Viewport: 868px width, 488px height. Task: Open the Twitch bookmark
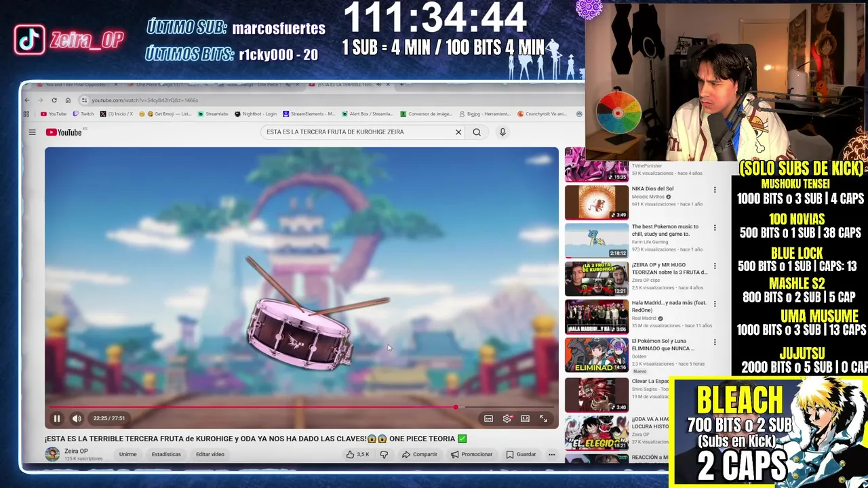(x=83, y=114)
